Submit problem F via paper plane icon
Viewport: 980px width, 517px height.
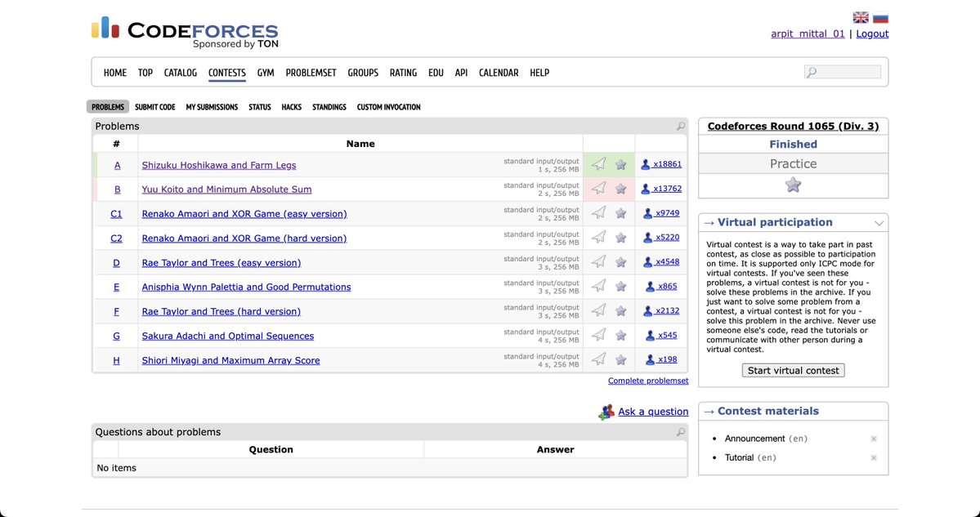coord(599,310)
